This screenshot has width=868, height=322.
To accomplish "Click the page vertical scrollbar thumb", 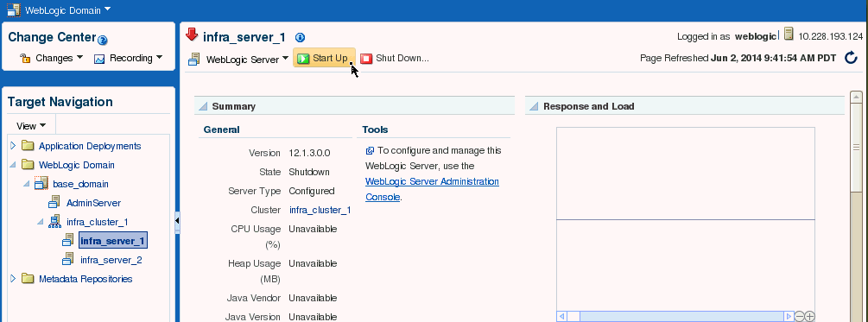I will [856, 147].
